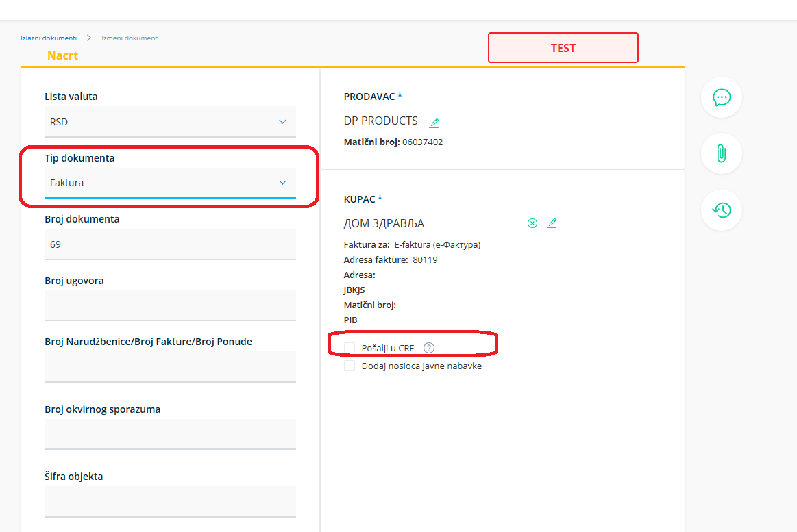The width and height of the screenshot is (797, 532).
Task: Click chevron arrow in Faktura field
Action: 282,183
